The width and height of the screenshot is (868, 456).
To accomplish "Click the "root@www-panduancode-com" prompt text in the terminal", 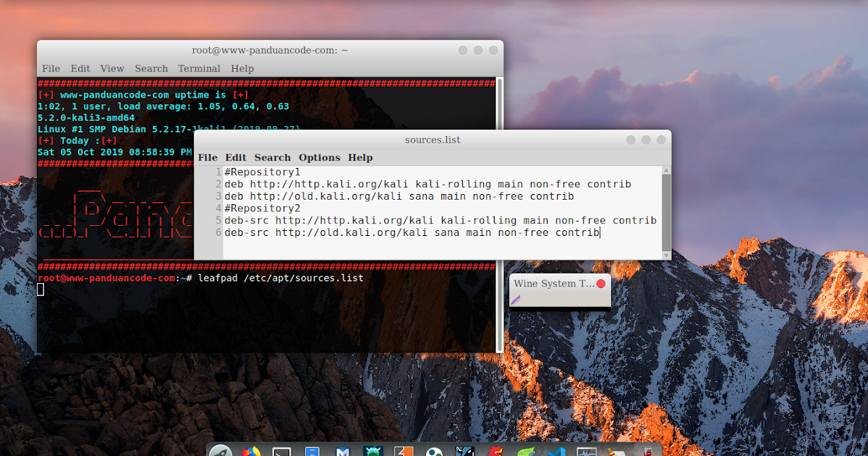I will [106, 279].
